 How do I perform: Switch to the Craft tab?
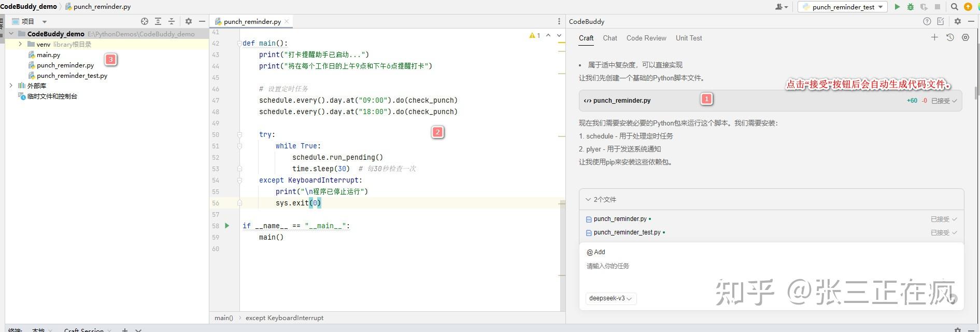tap(586, 38)
